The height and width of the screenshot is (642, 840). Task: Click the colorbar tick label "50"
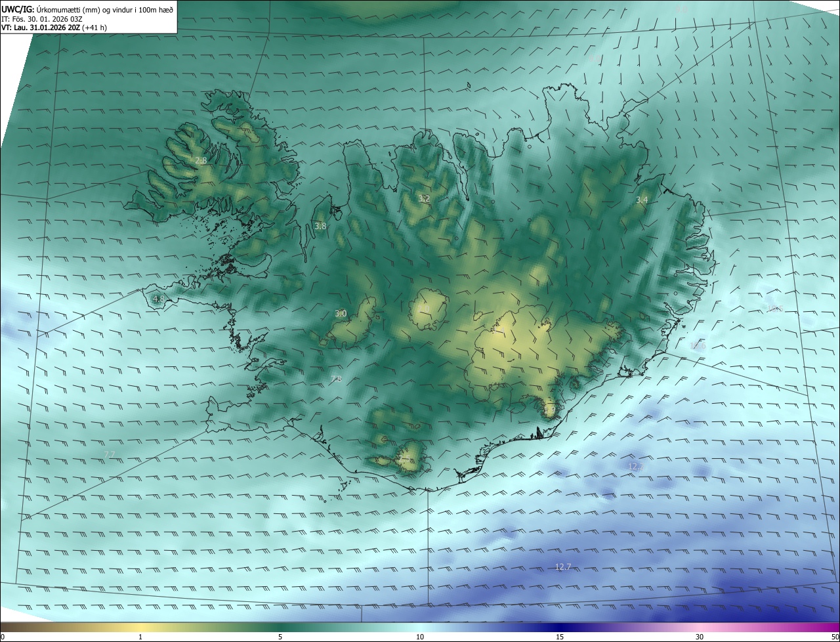click(835, 637)
